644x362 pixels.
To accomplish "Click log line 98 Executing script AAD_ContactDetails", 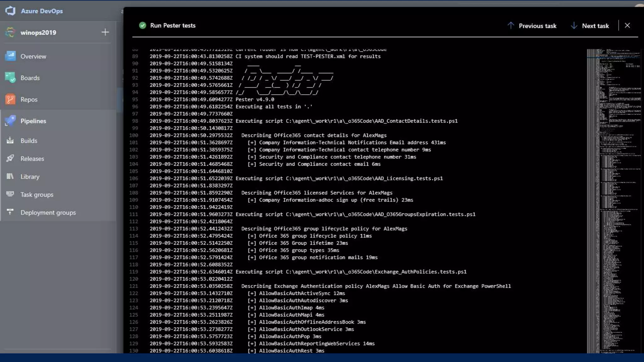I will tap(346, 121).
